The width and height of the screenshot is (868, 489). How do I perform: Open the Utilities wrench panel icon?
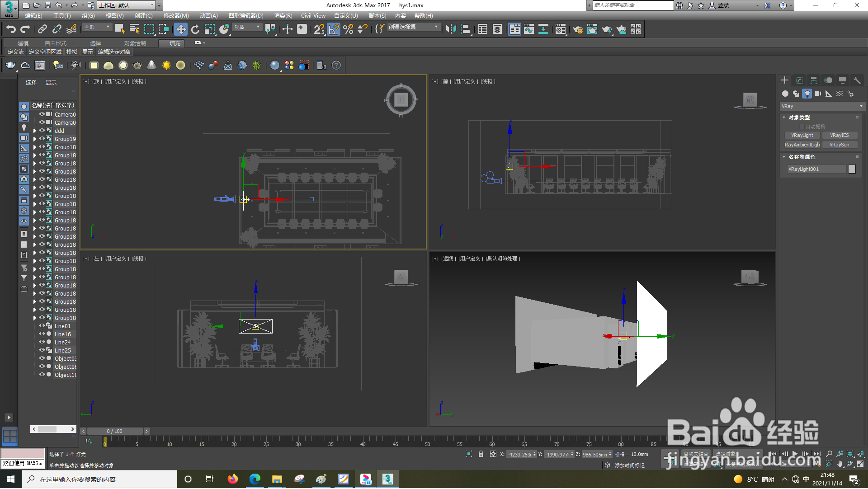(857, 80)
